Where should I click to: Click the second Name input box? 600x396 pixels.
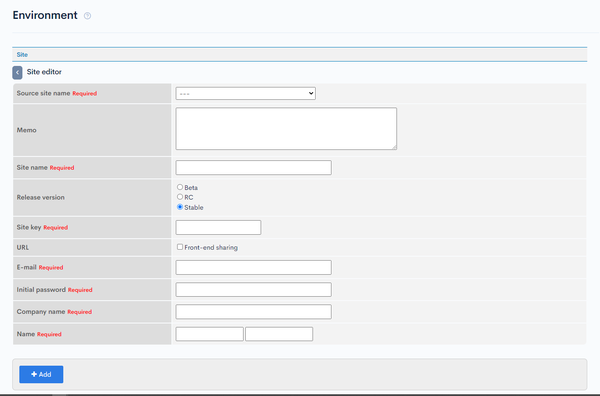tap(279, 334)
